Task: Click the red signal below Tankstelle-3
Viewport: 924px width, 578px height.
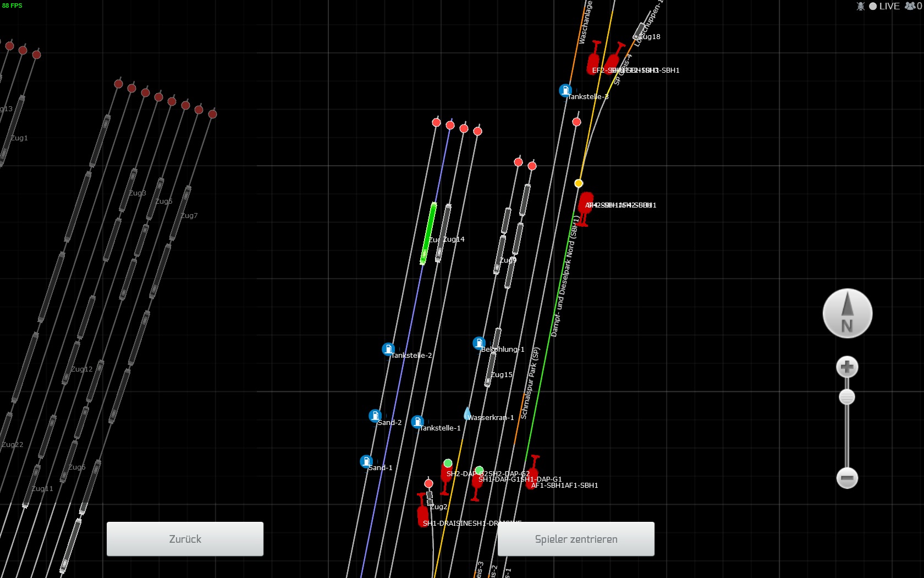Action: pyautogui.click(x=576, y=122)
